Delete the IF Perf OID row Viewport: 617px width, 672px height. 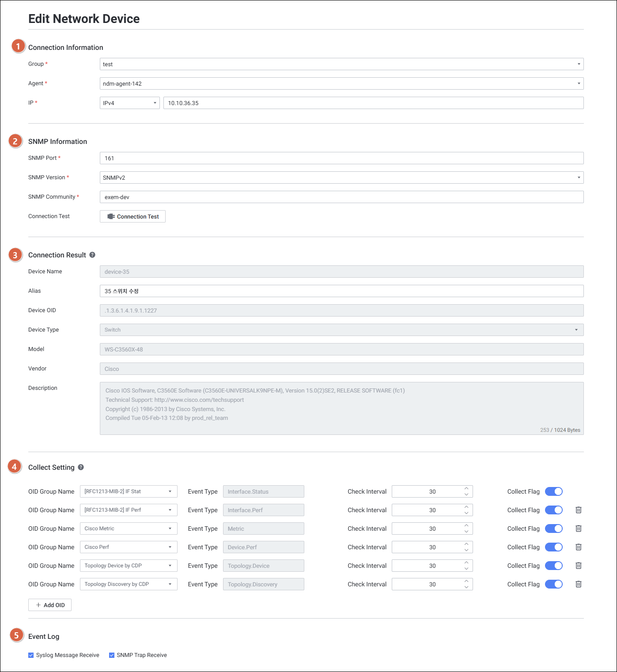pyautogui.click(x=578, y=510)
